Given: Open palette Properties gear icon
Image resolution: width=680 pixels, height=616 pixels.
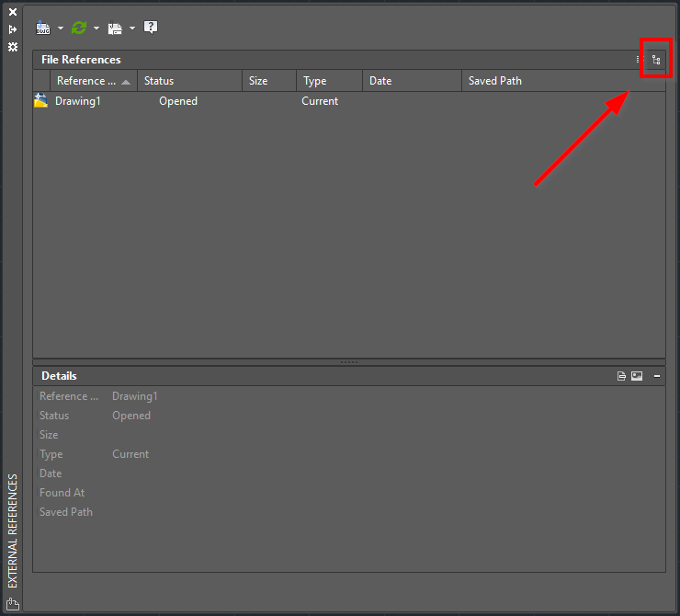Looking at the screenshot, I should pos(13,47).
